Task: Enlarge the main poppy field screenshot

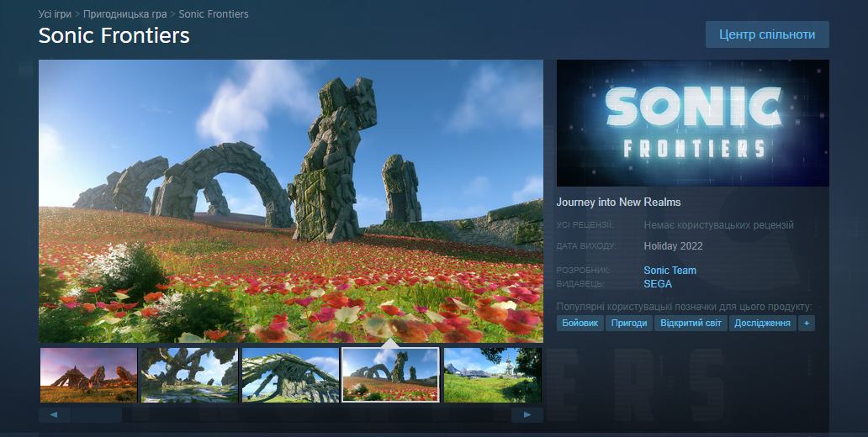Action: (x=291, y=202)
